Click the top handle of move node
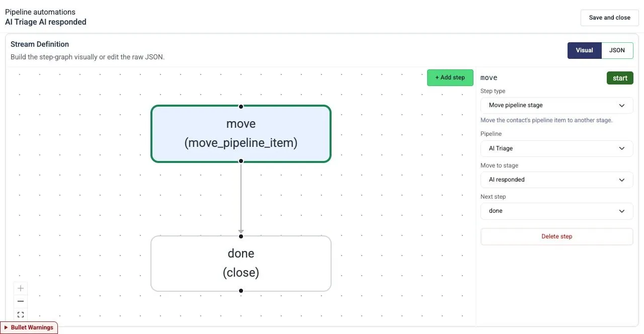Image resolution: width=644 pixels, height=334 pixels. pos(241,106)
